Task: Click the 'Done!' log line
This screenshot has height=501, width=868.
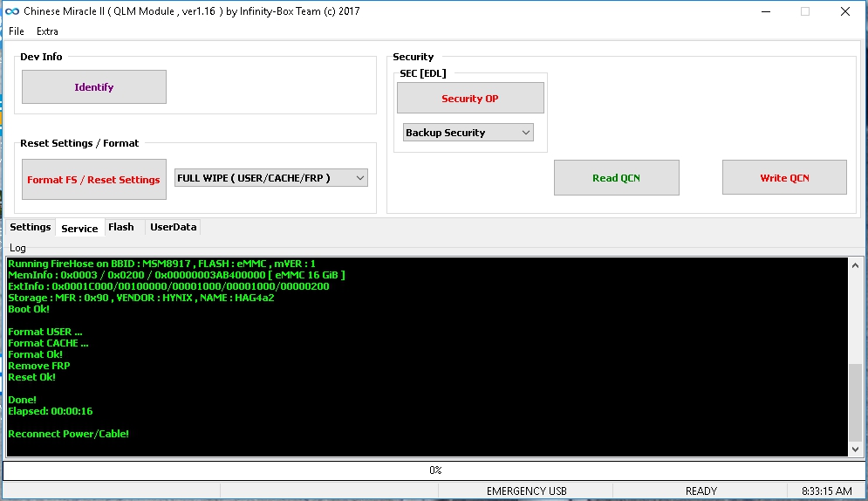Action: point(22,401)
